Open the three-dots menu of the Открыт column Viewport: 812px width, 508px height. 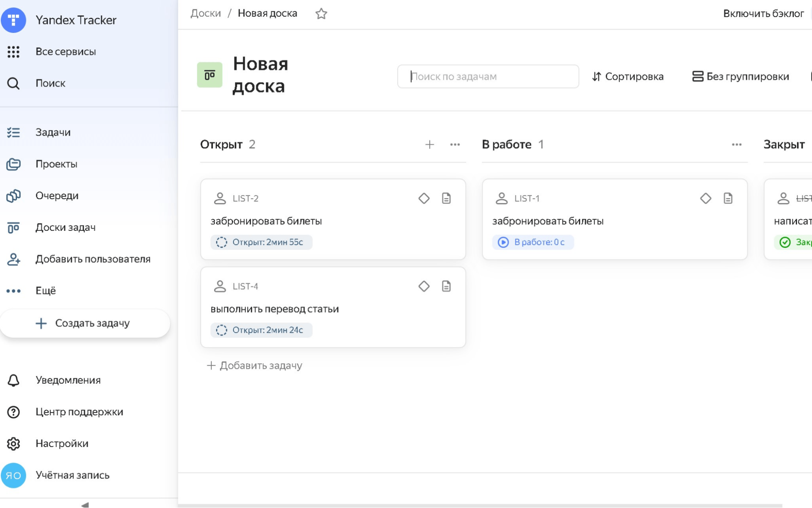[x=455, y=144]
